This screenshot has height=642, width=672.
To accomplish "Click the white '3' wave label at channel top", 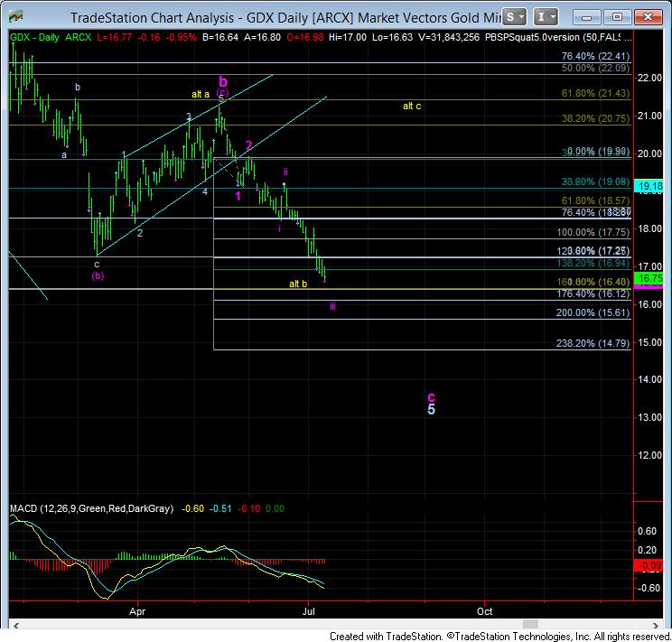I will tap(189, 116).
